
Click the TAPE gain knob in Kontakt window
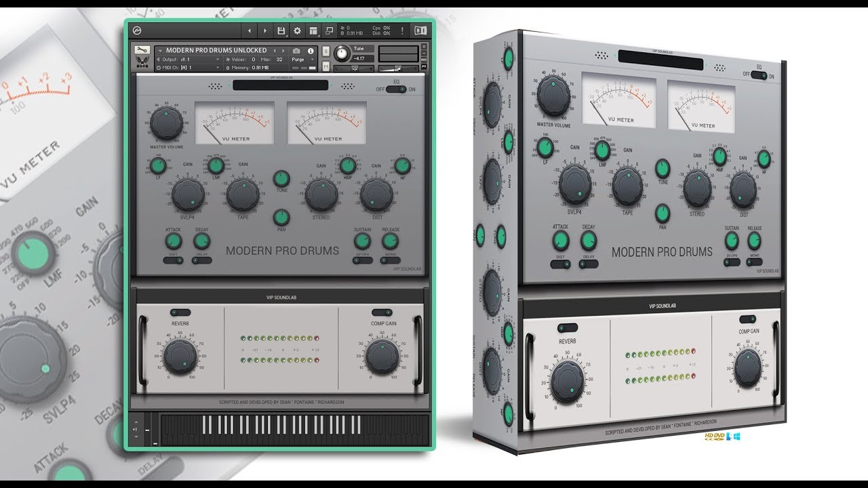[243, 195]
